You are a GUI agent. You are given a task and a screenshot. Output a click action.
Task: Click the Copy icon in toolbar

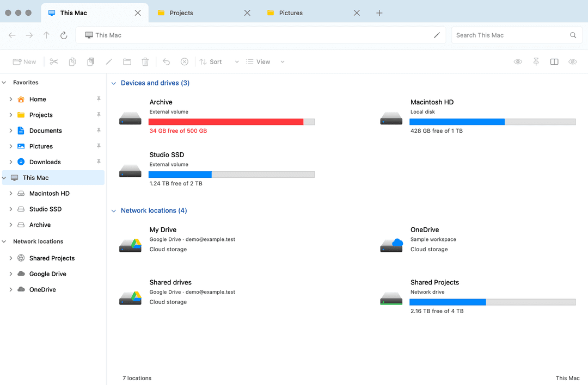(x=72, y=62)
